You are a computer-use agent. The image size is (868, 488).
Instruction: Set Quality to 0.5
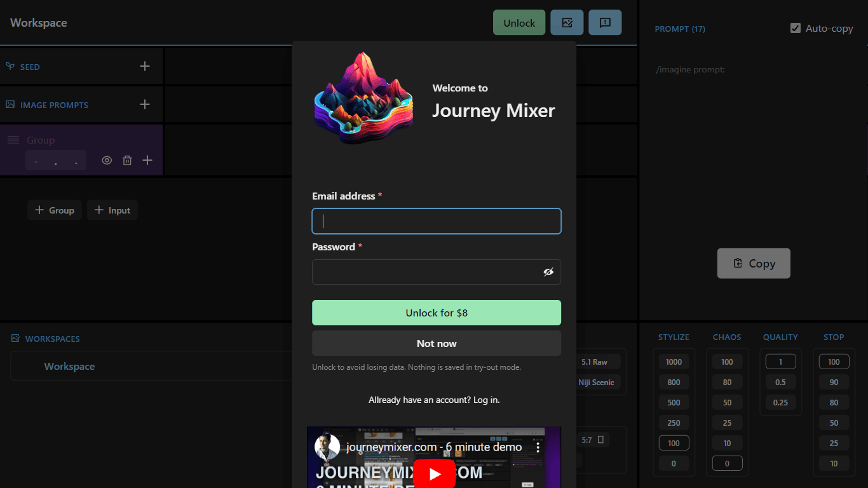coord(780,383)
